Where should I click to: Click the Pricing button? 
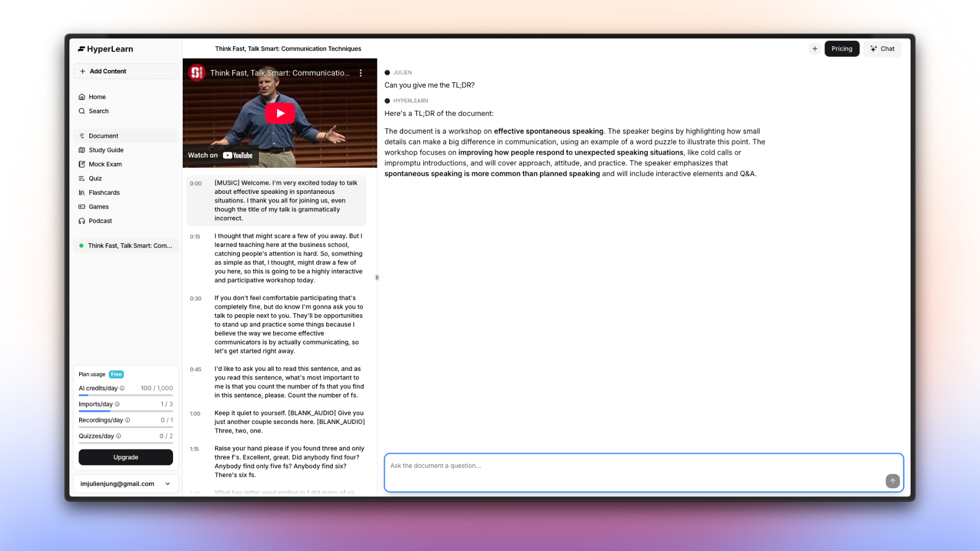842,49
